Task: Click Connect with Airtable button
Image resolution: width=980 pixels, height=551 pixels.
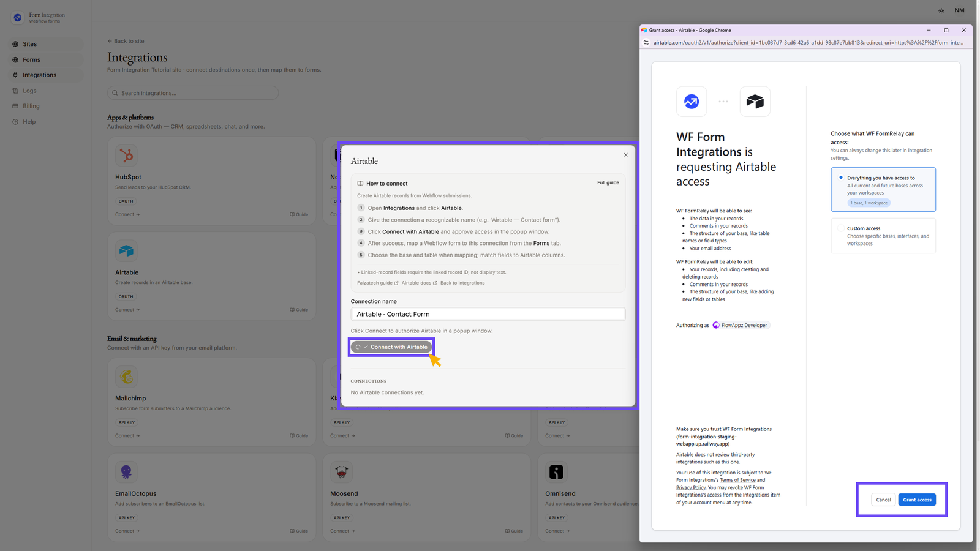Action: click(391, 347)
